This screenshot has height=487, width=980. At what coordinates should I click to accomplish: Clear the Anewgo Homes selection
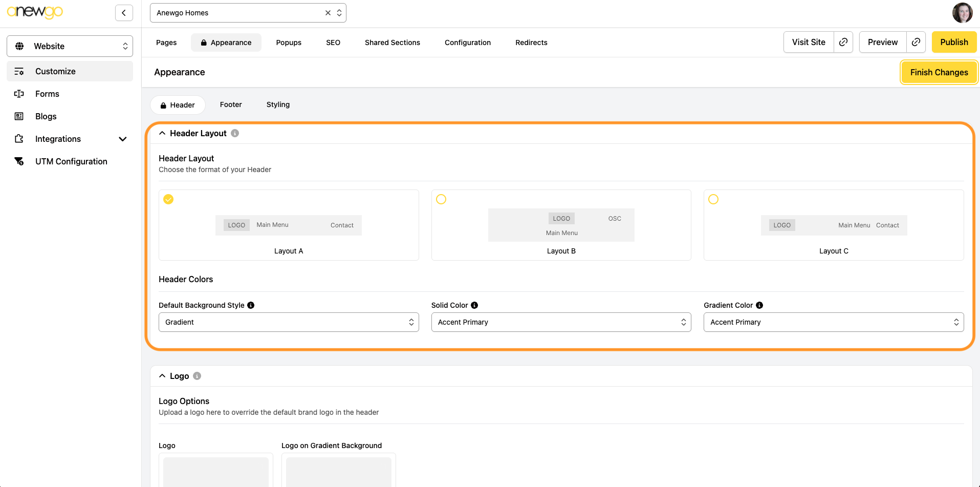328,13
